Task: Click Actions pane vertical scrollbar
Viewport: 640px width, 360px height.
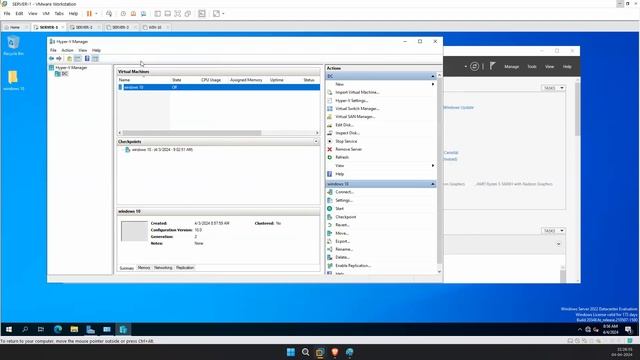Action: [x=439, y=171]
